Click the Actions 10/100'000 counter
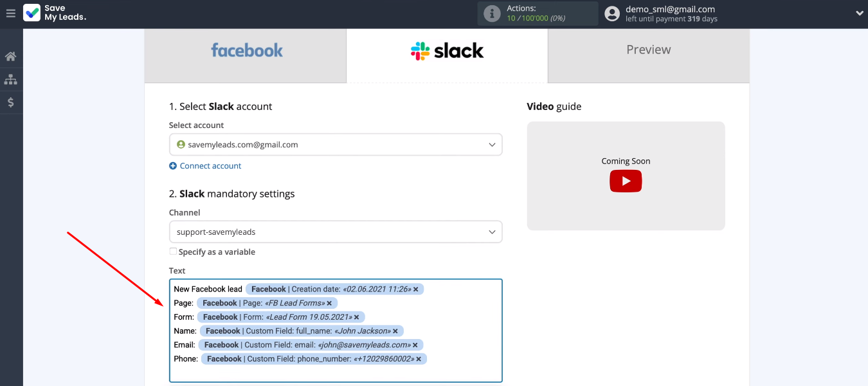The width and height of the screenshot is (868, 386). pyautogui.click(x=536, y=18)
